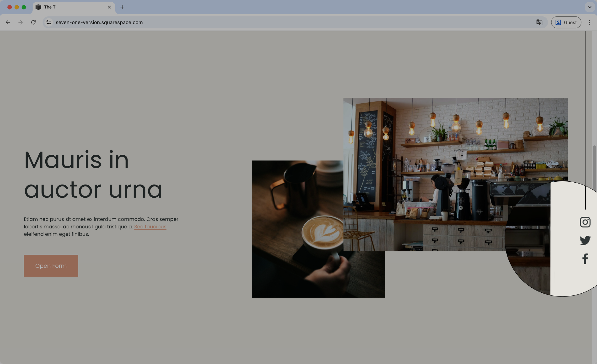Open Chrome three-dot menu
Image resolution: width=597 pixels, height=364 pixels.
point(589,22)
